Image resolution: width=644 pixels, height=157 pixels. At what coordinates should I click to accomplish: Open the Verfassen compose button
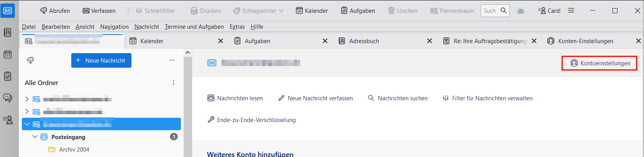click(x=99, y=10)
